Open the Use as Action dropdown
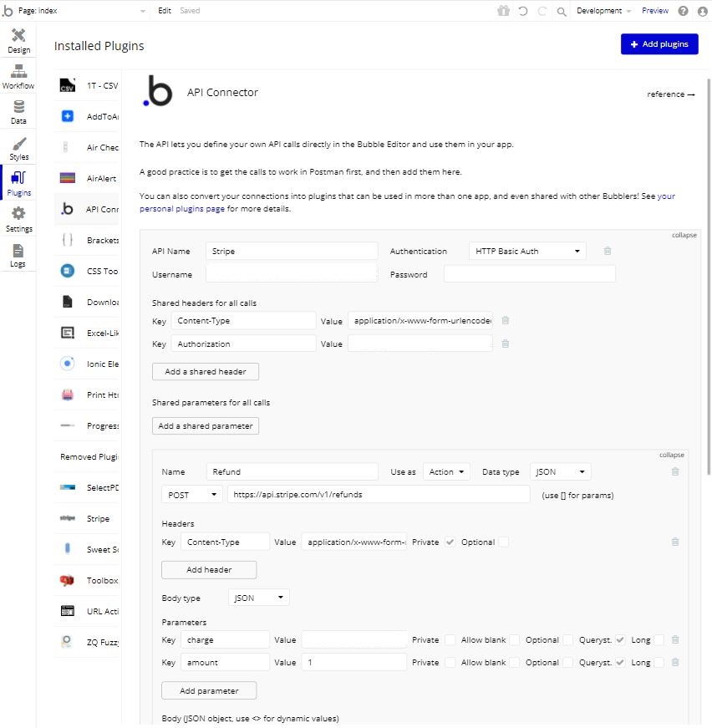This screenshot has width=712, height=728. click(x=446, y=471)
